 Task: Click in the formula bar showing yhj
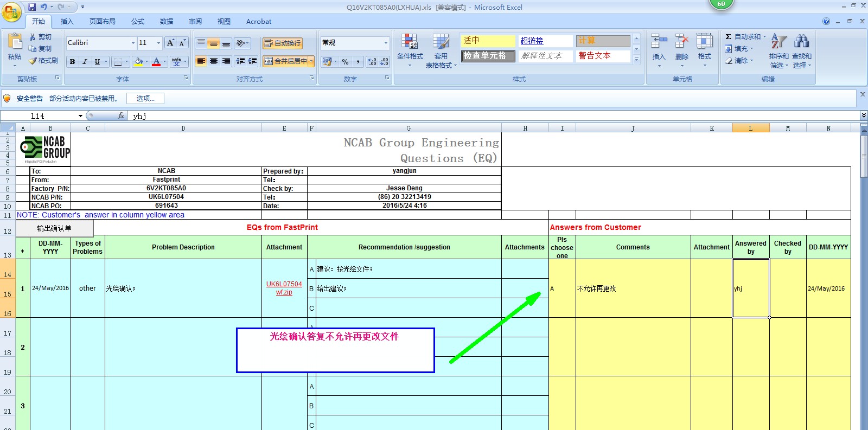click(494, 116)
